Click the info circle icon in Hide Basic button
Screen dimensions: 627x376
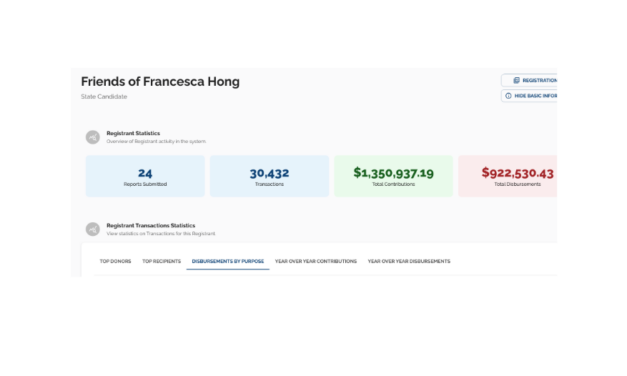(508, 96)
